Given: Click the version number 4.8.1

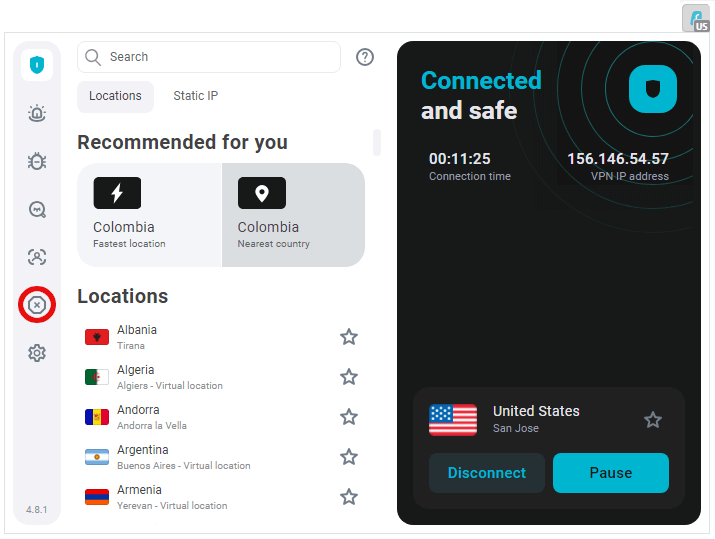Looking at the screenshot, I should [36, 509].
